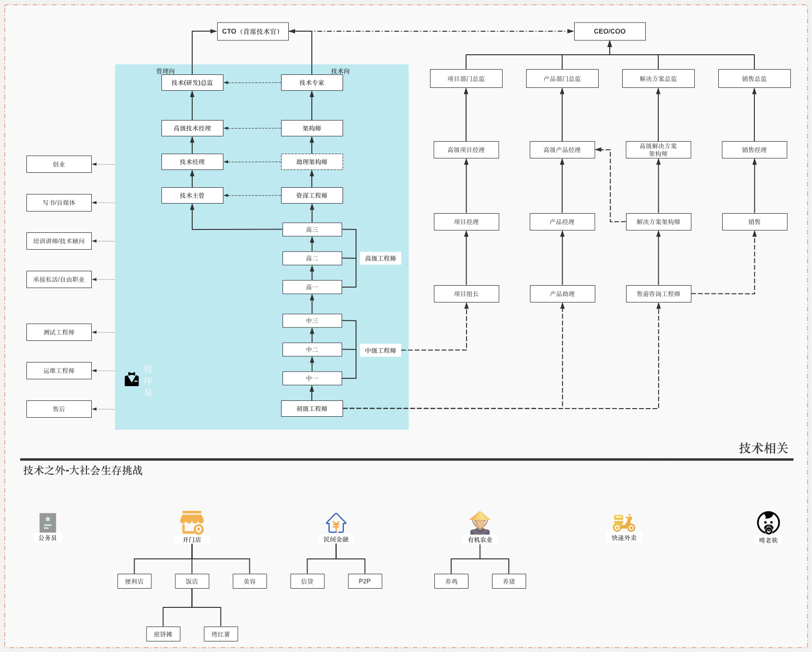Click the 烤红薯 box
The image size is (812, 652).
pyautogui.click(x=221, y=634)
